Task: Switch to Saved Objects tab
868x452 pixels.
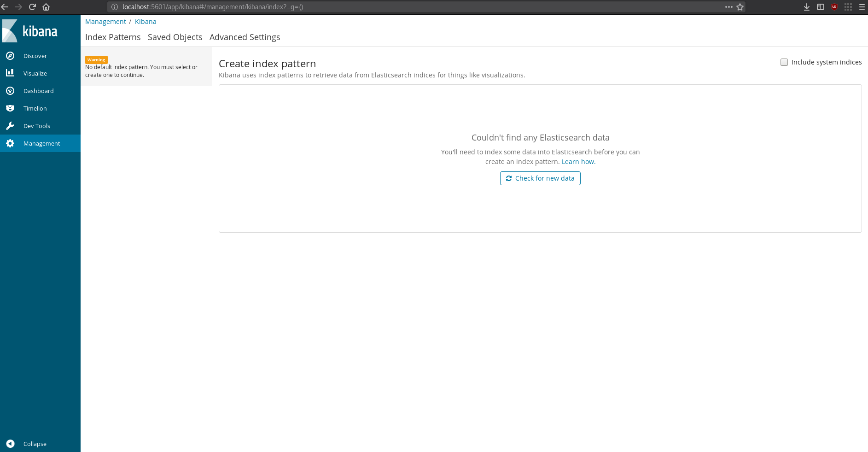Action: pyautogui.click(x=175, y=37)
